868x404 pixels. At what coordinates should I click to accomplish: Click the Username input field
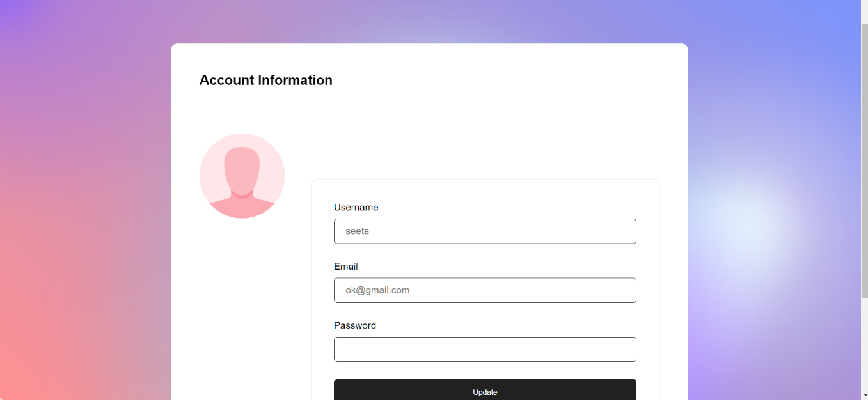(x=485, y=231)
